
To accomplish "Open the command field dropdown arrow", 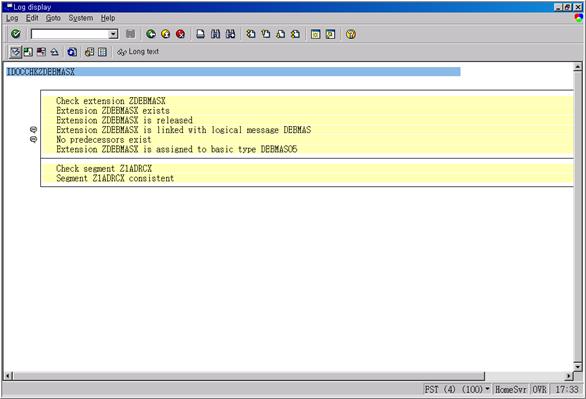I will (x=113, y=34).
